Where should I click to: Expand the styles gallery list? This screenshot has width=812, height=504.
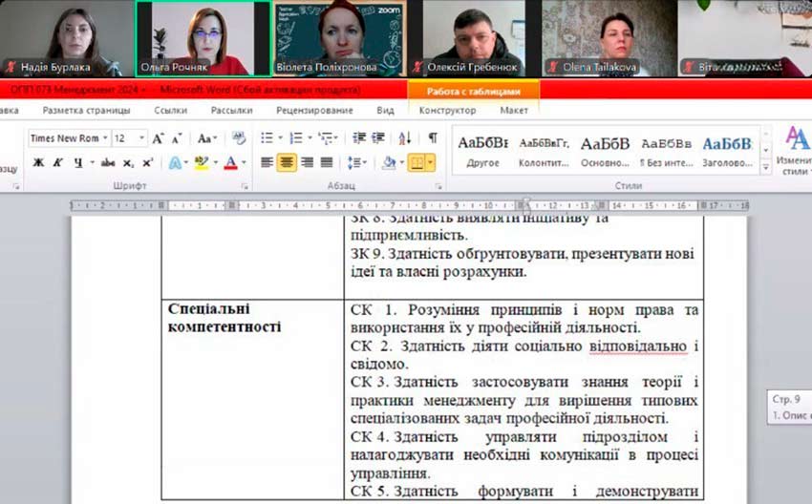(765, 168)
